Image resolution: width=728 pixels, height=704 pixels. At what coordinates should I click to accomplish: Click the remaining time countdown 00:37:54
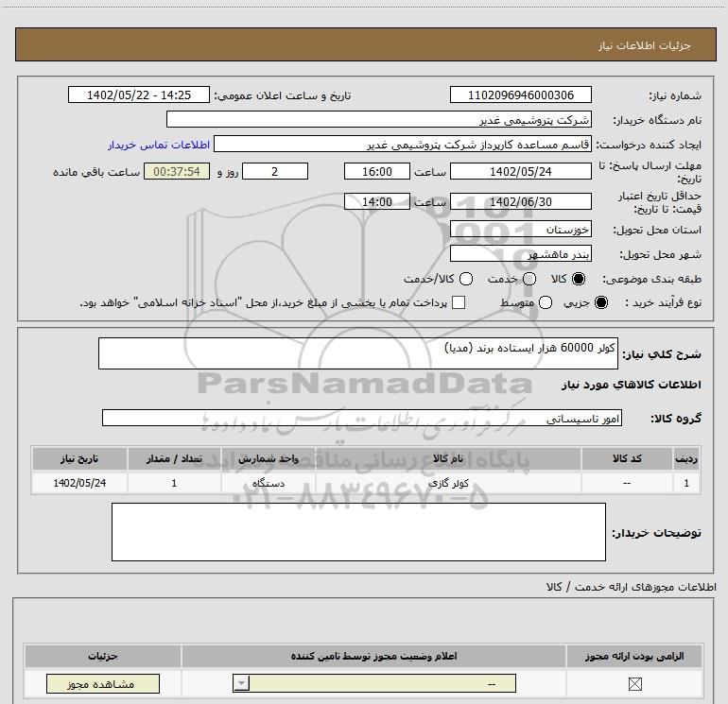[177, 171]
